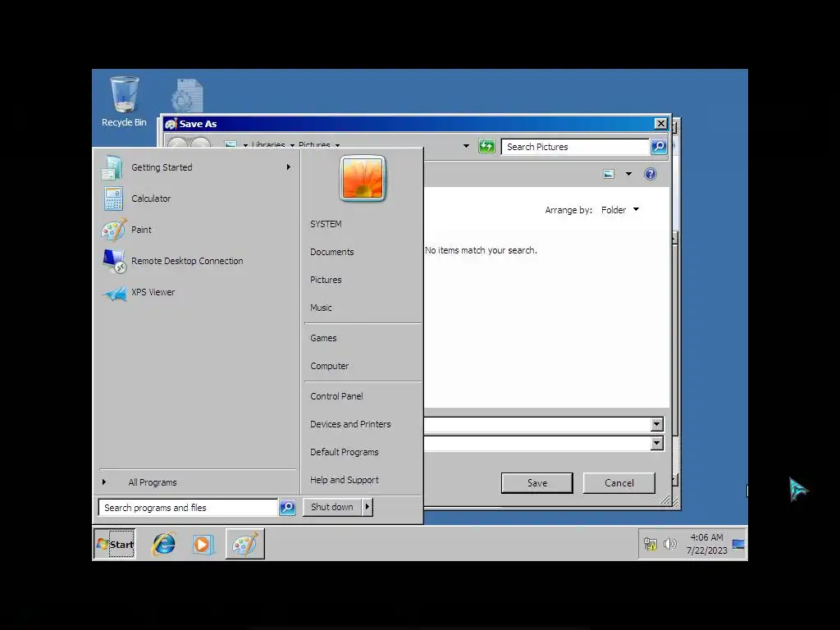Open the Arrange by Folder dropdown
The height and width of the screenshot is (630, 840).
tap(620, 210)
